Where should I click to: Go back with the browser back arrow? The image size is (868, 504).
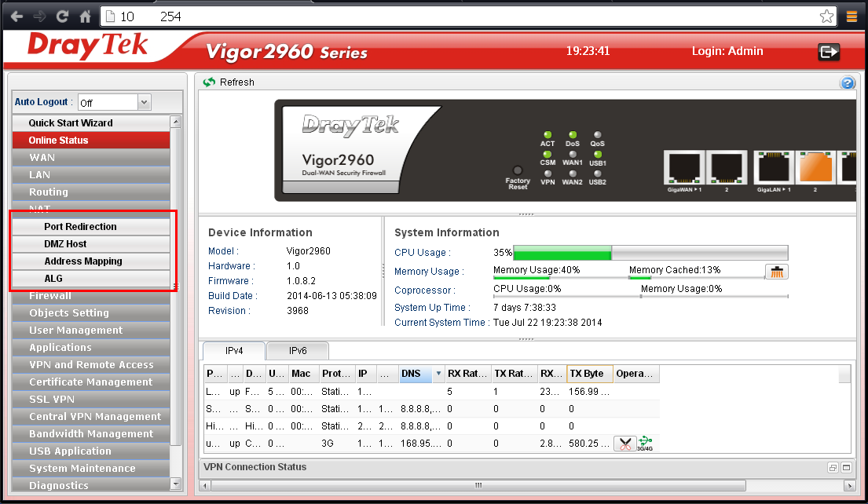click(16, 16)
